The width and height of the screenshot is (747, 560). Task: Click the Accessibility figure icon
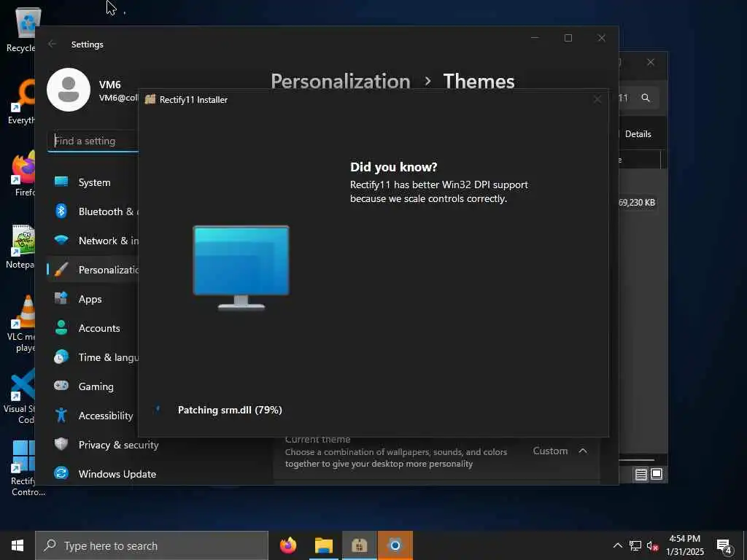(61, 415)
